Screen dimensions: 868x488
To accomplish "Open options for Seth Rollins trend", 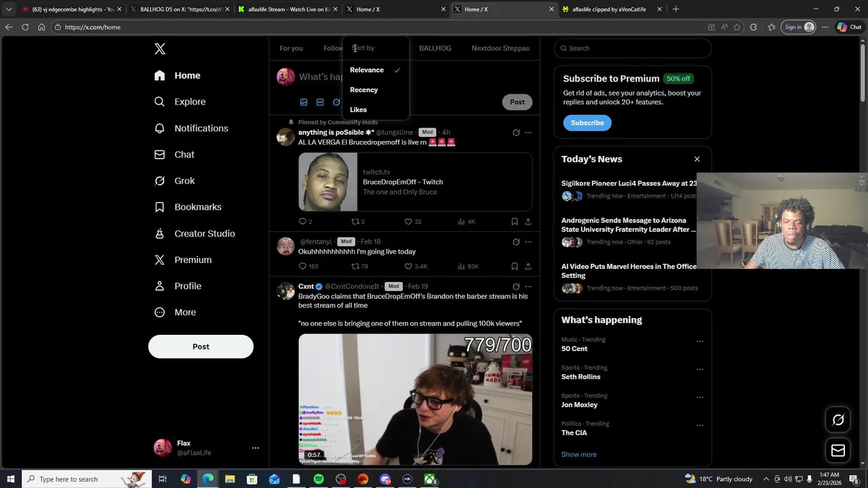I will click(700, 369).
